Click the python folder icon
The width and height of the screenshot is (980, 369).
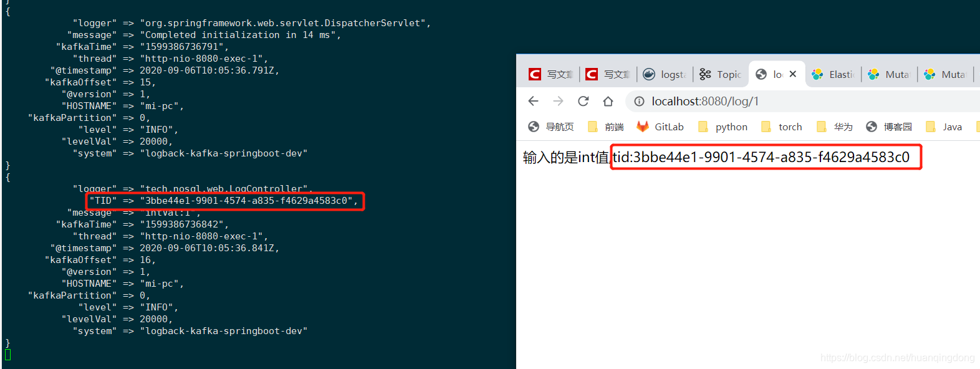tap(703, 127)
